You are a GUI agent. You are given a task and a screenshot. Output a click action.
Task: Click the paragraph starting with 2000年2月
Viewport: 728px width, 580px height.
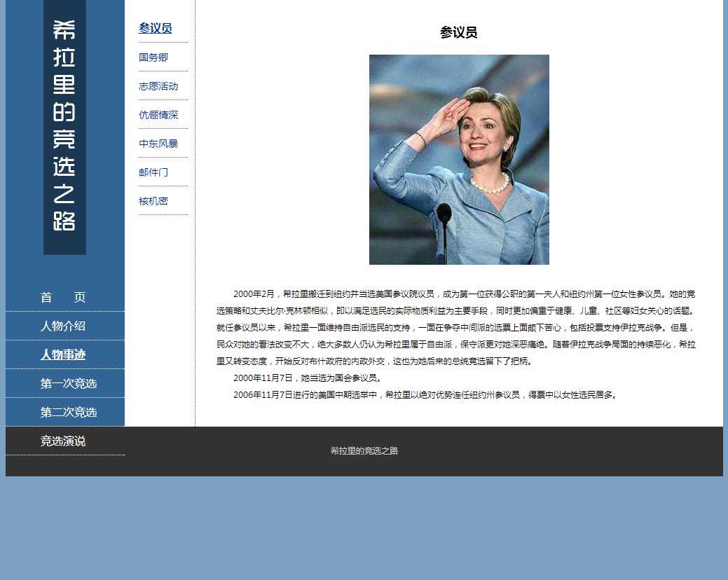[x=455, y=327]
